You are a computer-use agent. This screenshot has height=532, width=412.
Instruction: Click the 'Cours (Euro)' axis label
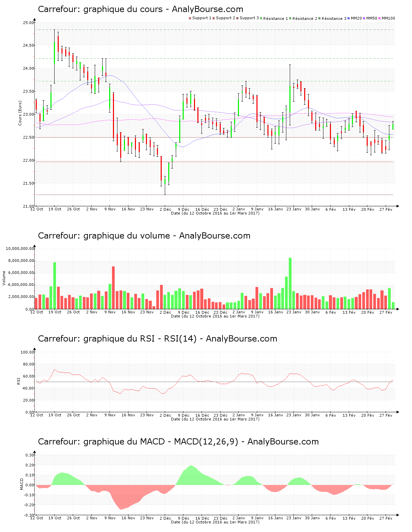20,113
